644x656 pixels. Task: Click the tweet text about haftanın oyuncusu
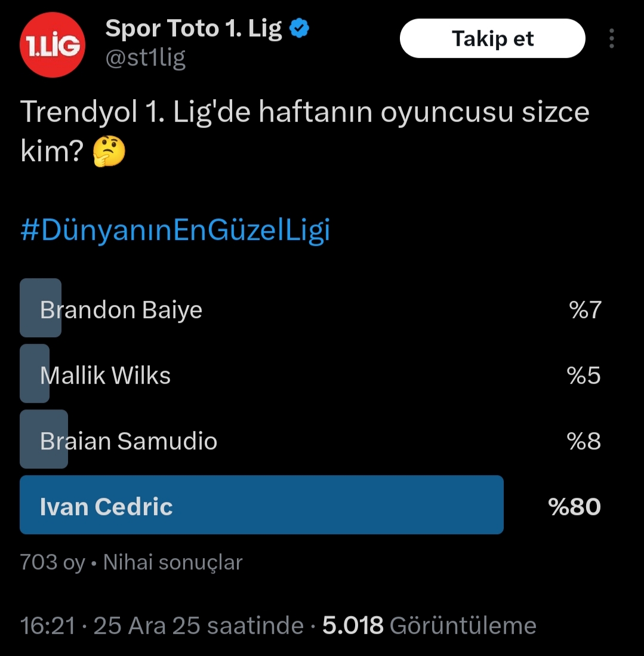pos(304,113)
